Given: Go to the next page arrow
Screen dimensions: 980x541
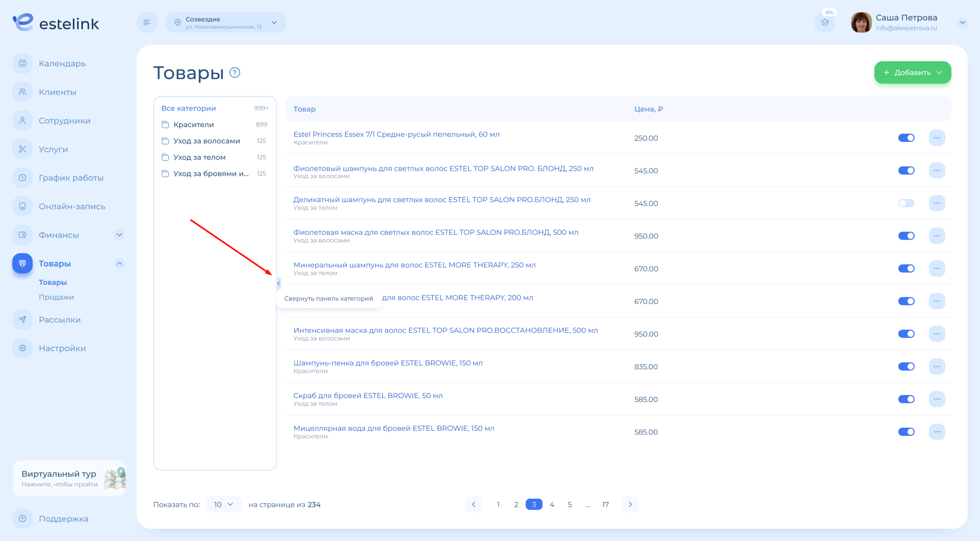Looking at the screenshot, I should pos(630,504).
